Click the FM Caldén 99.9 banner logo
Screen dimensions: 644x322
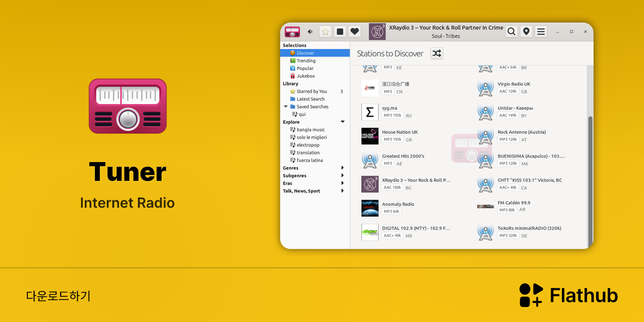(485, 207)
